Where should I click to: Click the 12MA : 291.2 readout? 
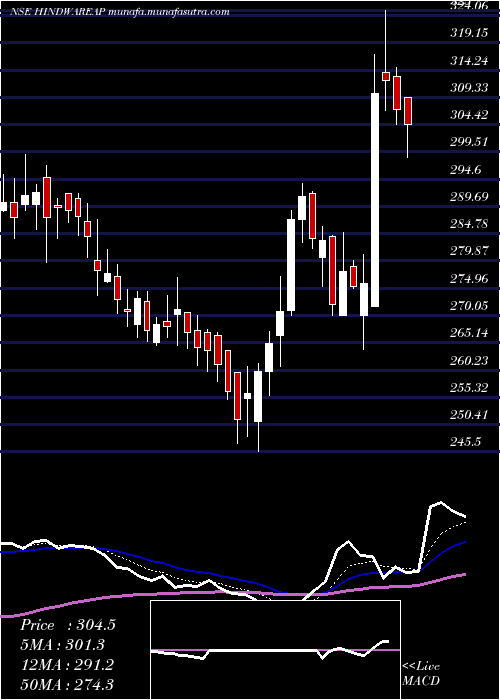coord(67,665)
